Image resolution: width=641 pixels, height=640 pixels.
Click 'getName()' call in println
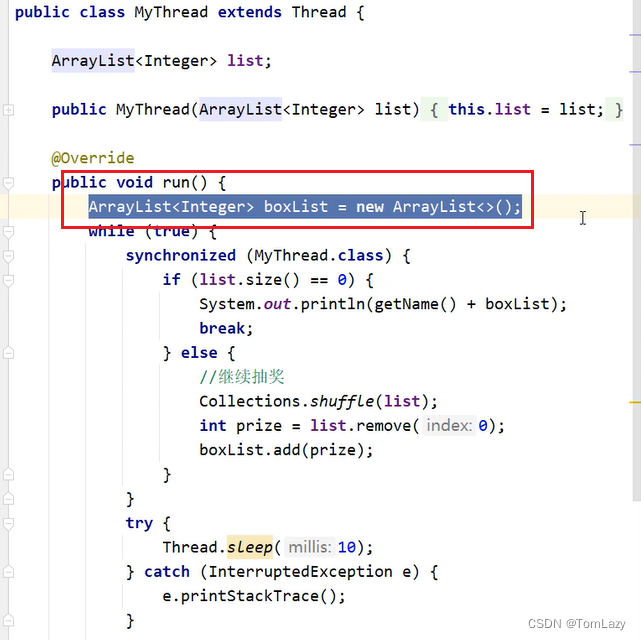click(x=415, y=304)
